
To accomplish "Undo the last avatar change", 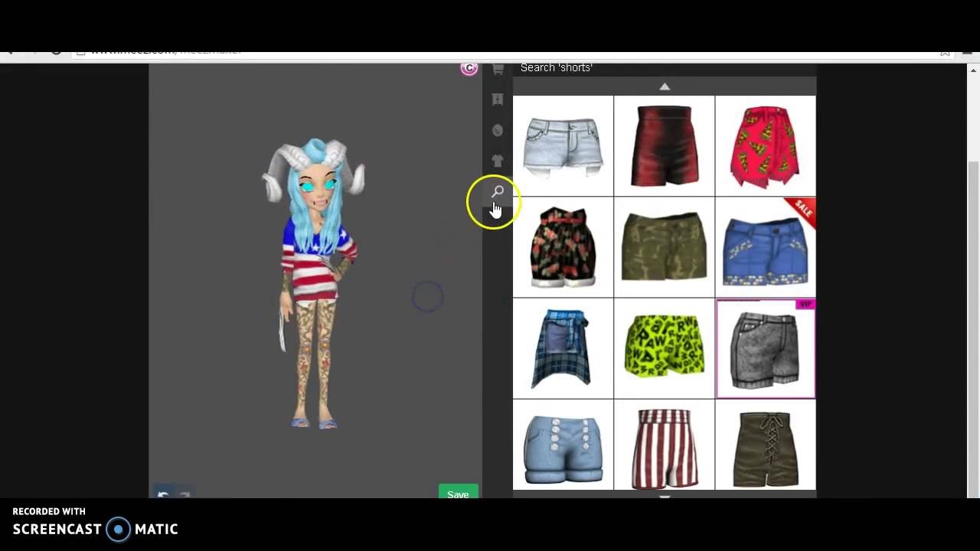I will [162, 494].
